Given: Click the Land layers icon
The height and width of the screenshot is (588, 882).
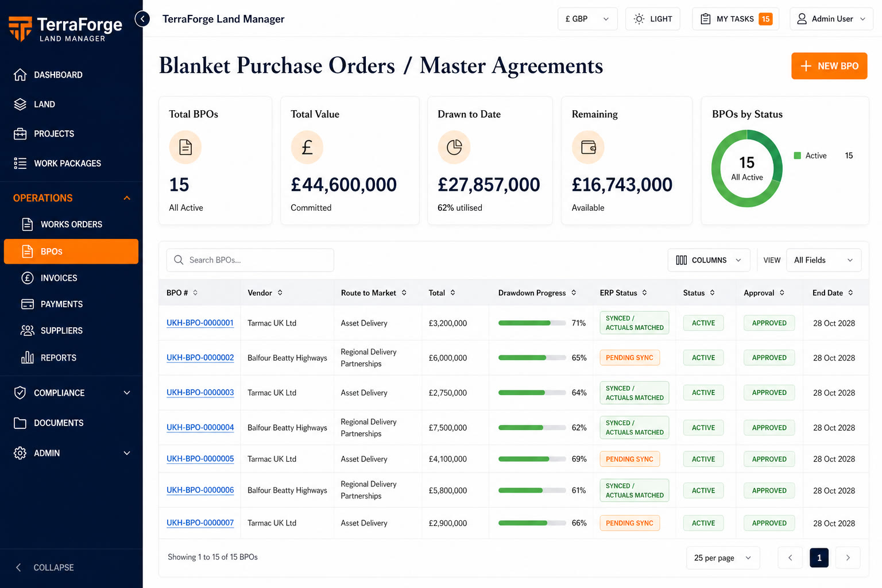Looking at the screenshot, I should click(20, 105).
